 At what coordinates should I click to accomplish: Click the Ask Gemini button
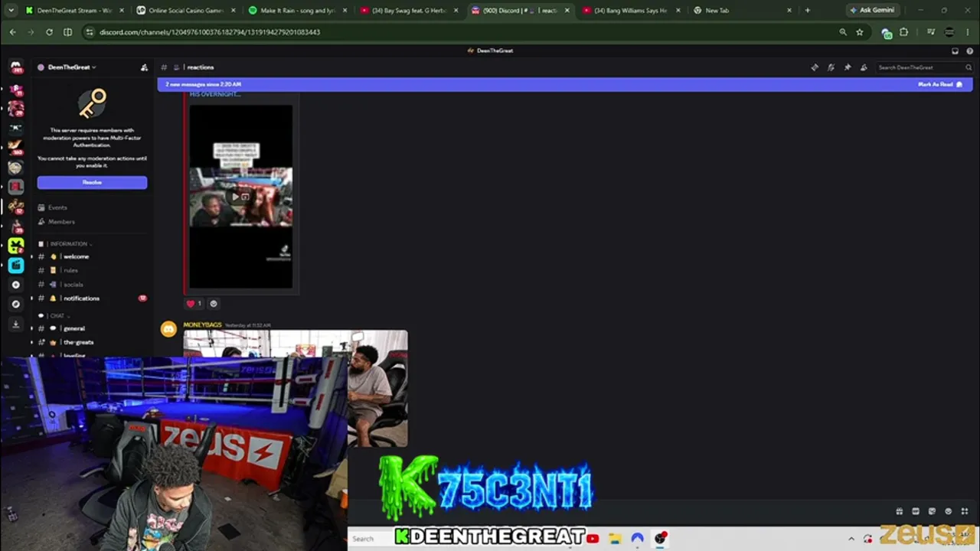pos(872,11)
